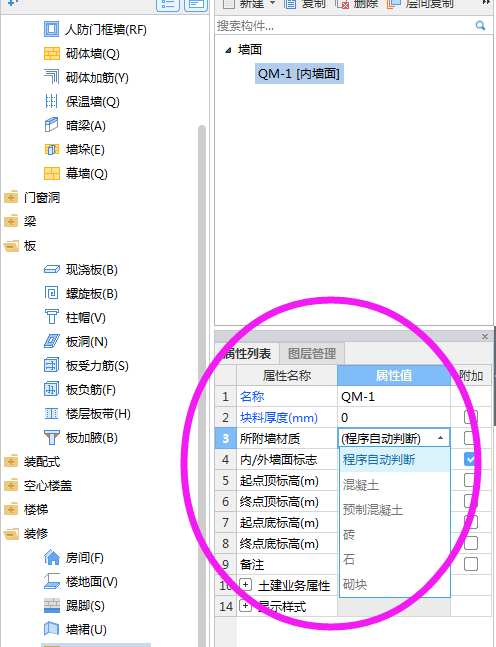The height and width of the screenshot is (647, 496).
Task: Toggle 附加 checkbox for 起点顶标高(m)
Action: (471, 480)
